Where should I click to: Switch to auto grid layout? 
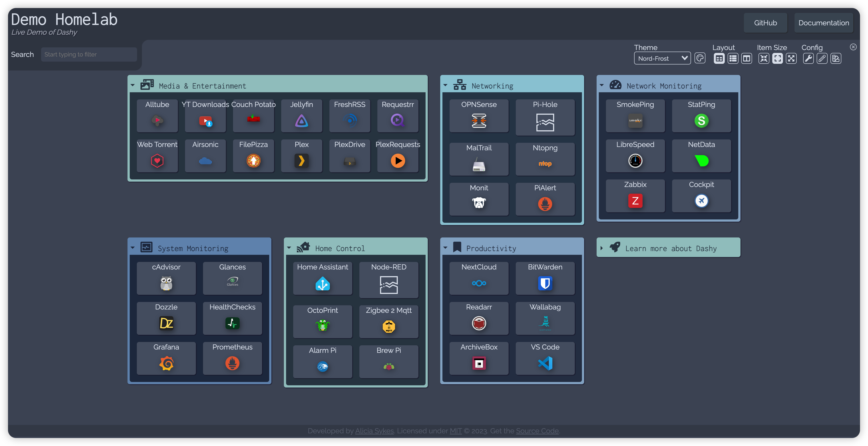719,58
